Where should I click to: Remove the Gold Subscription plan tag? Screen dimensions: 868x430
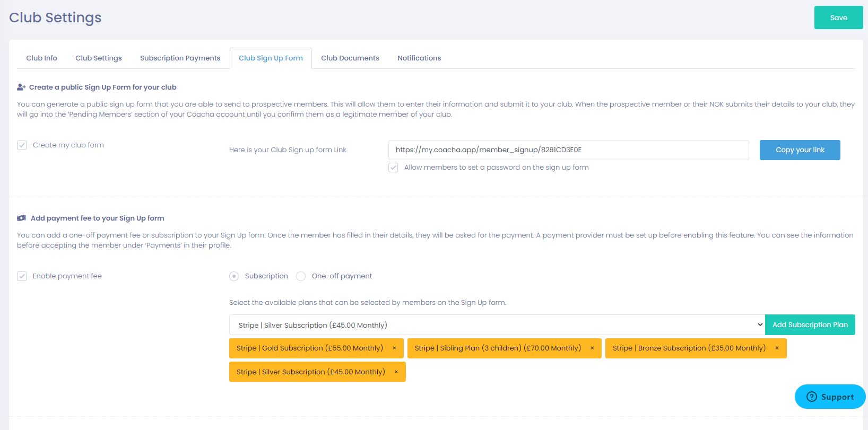(394, 348)
